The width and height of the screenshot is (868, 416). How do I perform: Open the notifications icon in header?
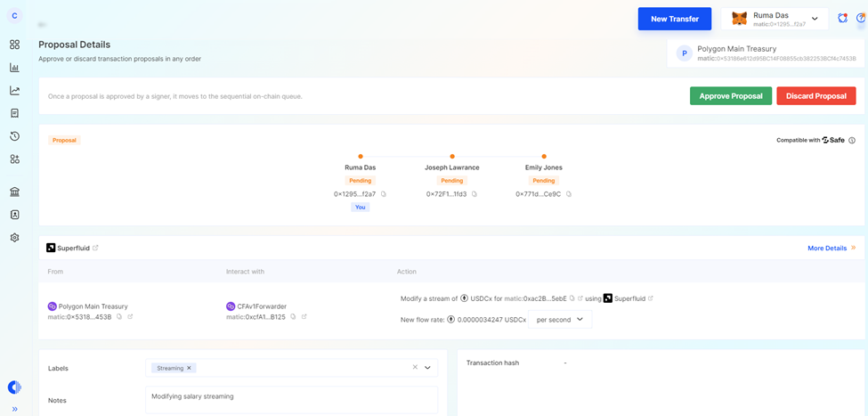842,18
